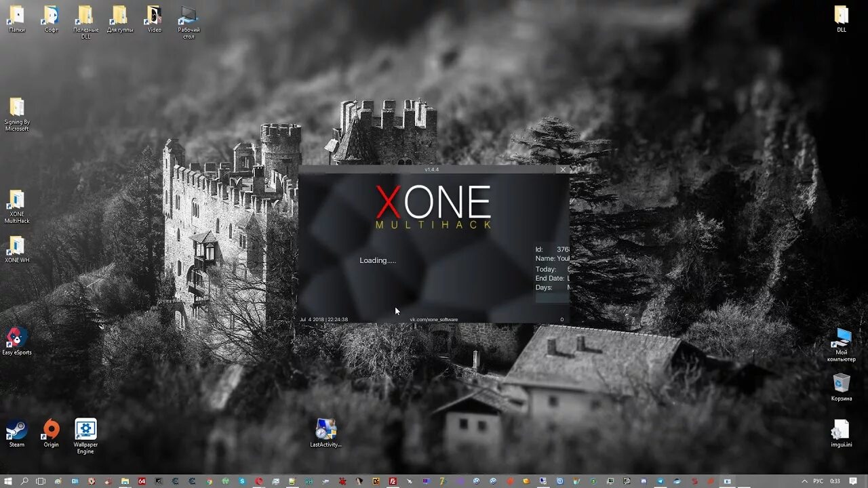This screenshot has width=868, height=488.
Task: Switch the РУС input language indicator
Action: coord(818,481)
